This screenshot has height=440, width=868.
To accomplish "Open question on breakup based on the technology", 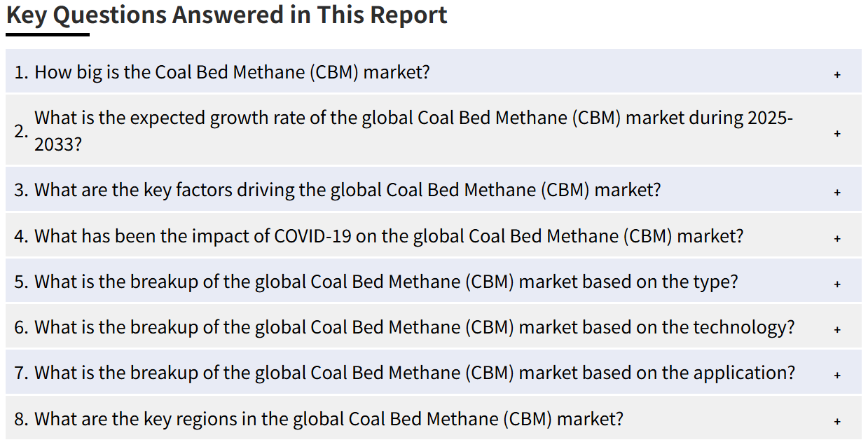I will (x=415, y=327).
